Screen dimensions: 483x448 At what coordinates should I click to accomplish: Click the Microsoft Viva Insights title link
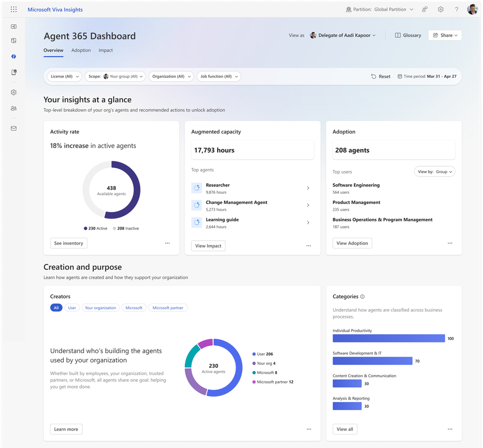pos(55,10)
